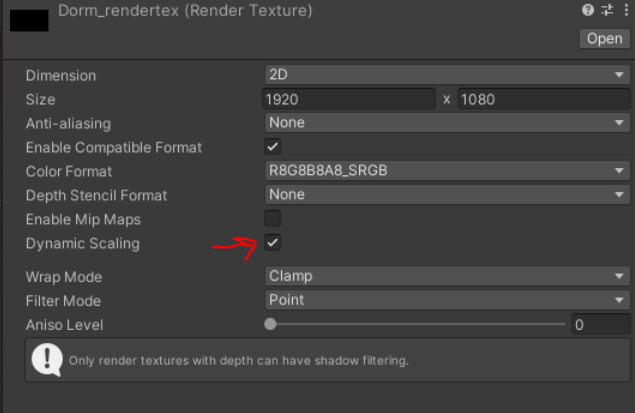The width and height of the screenshot is (635, 413).
Task: Click the Open button
Action: (x=604, y=38)
